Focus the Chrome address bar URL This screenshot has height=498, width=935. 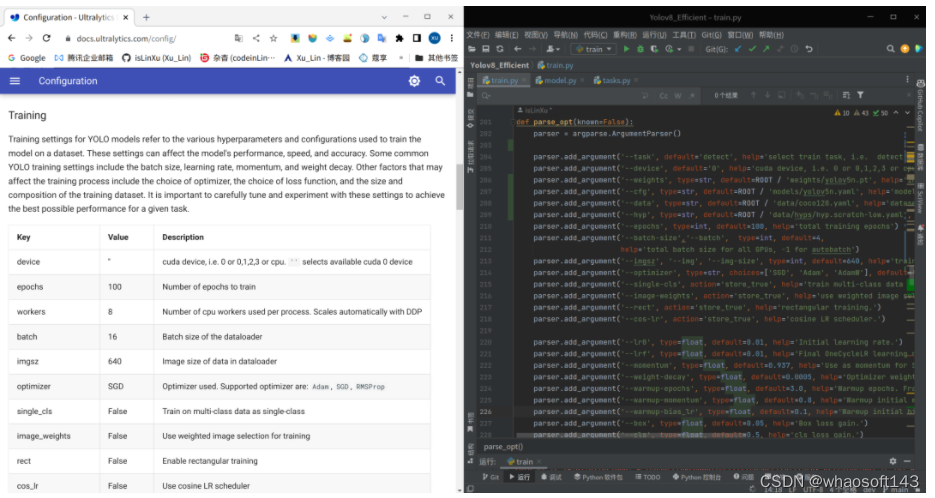click(x=126, y=38)
